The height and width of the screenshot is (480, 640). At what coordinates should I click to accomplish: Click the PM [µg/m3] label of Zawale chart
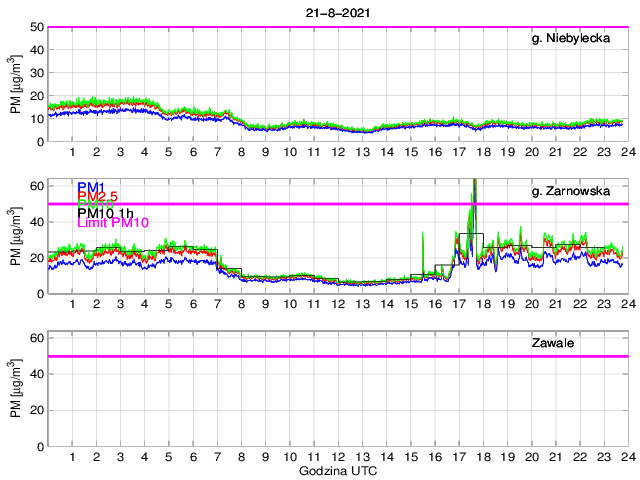[15, 389]
